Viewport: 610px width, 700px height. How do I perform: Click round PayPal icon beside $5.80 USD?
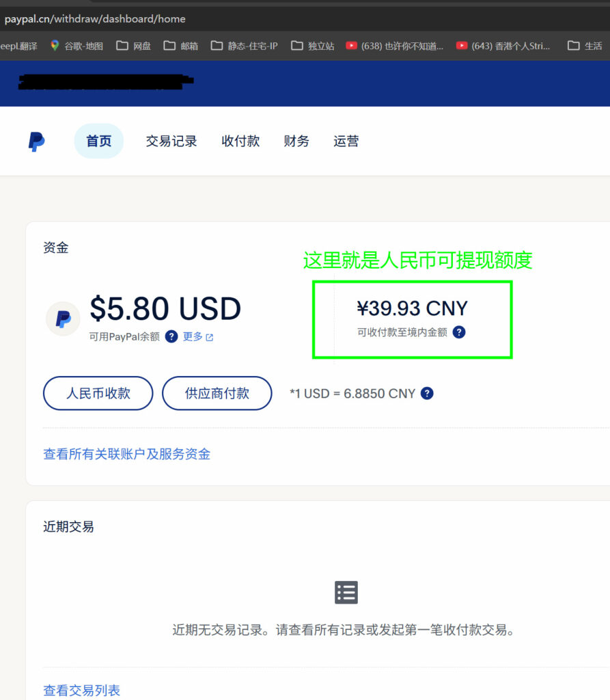pos(63,319)
